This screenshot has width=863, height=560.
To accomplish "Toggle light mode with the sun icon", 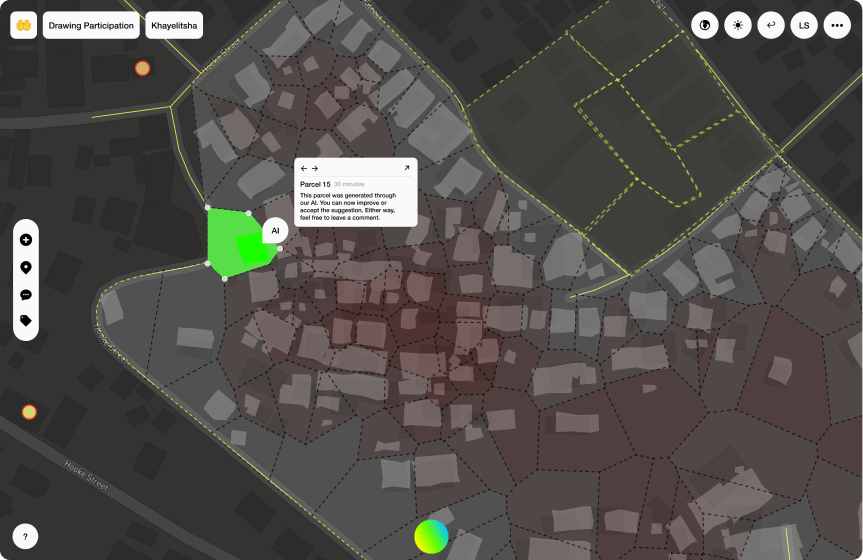I will tap(738, 25).
